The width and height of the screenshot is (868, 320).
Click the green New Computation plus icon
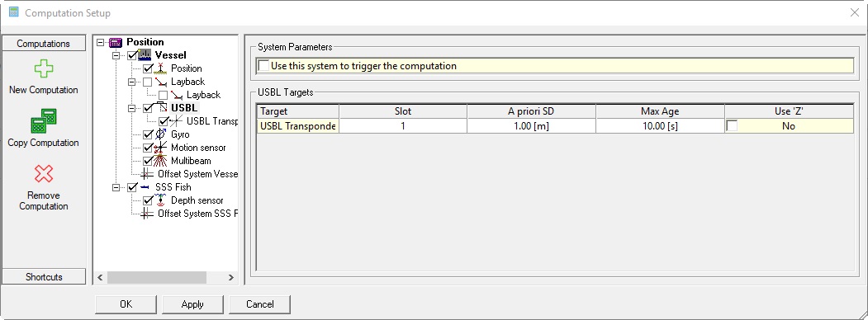click(x=43, y=69)
